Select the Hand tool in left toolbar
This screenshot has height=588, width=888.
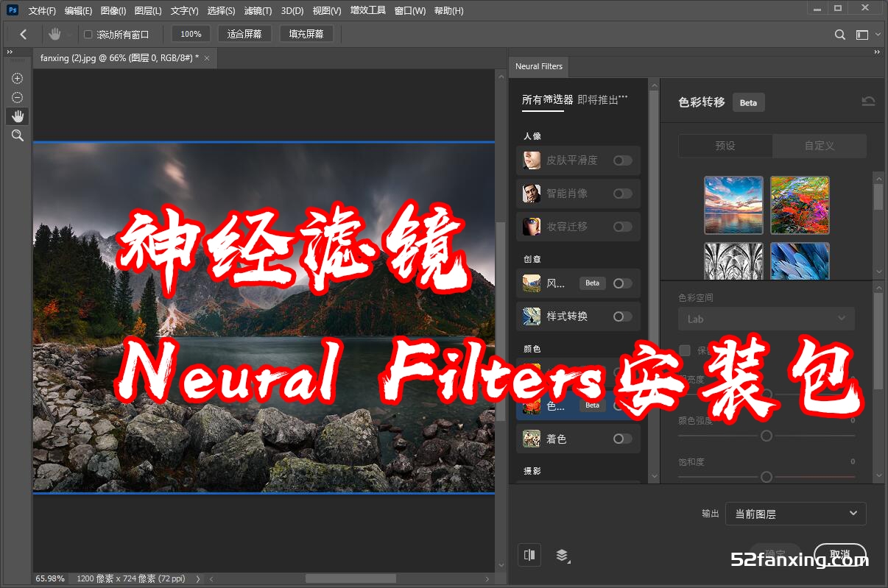point(18,116)
